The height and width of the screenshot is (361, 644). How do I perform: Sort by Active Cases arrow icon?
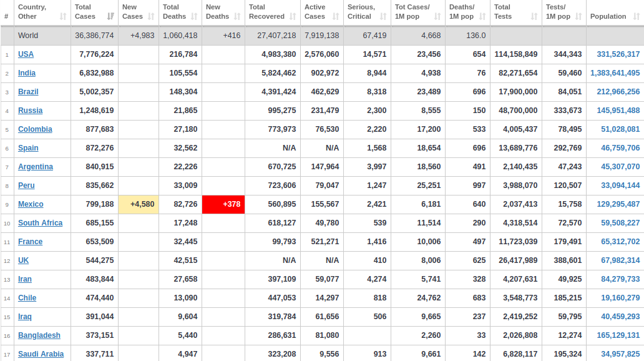336,16
